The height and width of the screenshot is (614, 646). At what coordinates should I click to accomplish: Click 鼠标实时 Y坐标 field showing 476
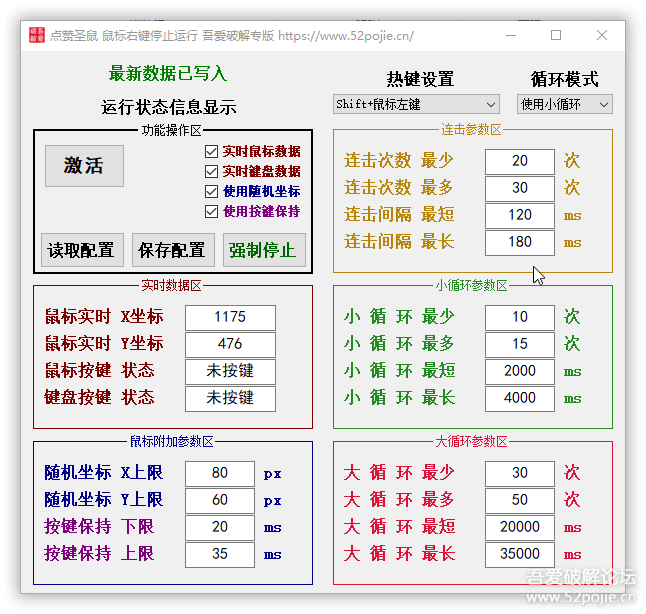click(230, 344)
